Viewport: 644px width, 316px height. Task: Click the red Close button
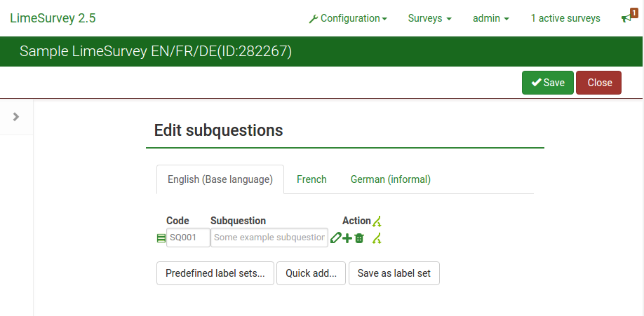coord(599,83)
